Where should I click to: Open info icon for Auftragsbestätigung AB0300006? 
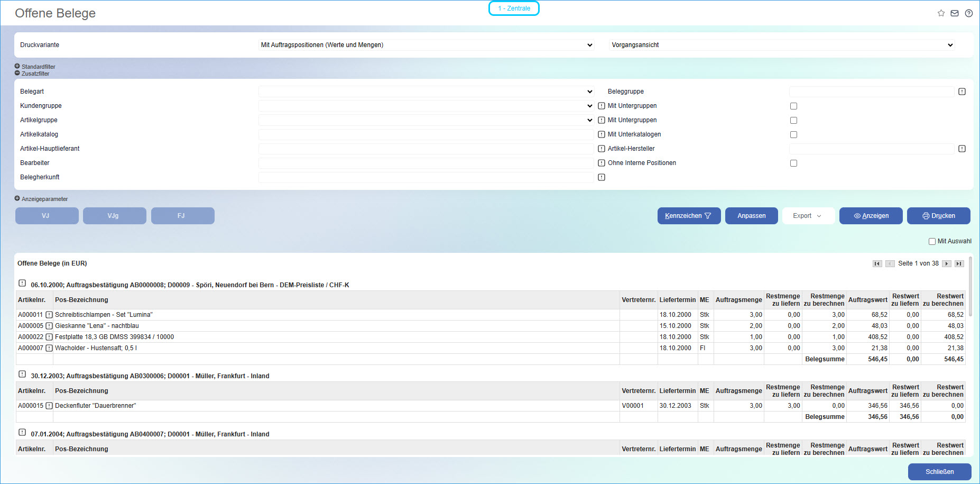[x=22, y=374]
